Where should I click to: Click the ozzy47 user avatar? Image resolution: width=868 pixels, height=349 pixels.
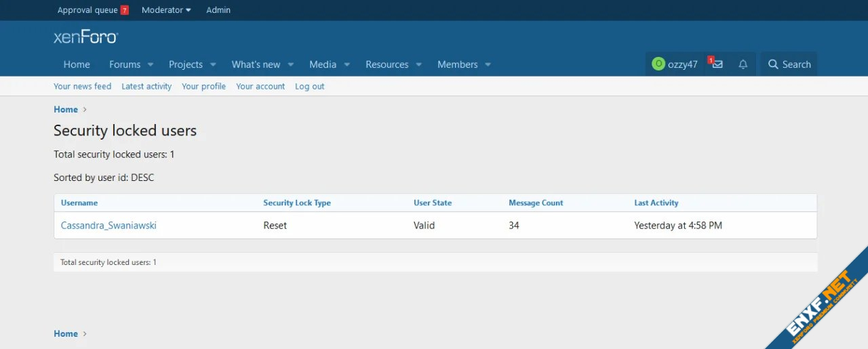658,64
